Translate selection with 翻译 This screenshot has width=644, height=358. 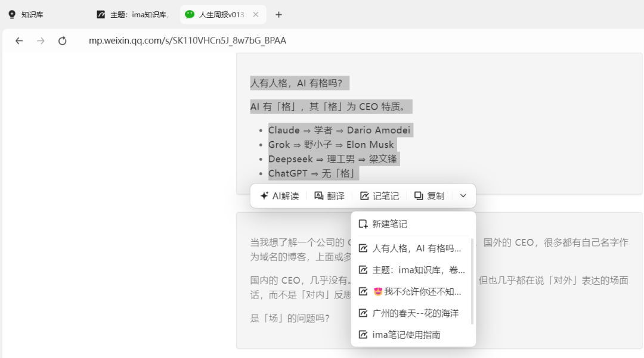point(329,196)
